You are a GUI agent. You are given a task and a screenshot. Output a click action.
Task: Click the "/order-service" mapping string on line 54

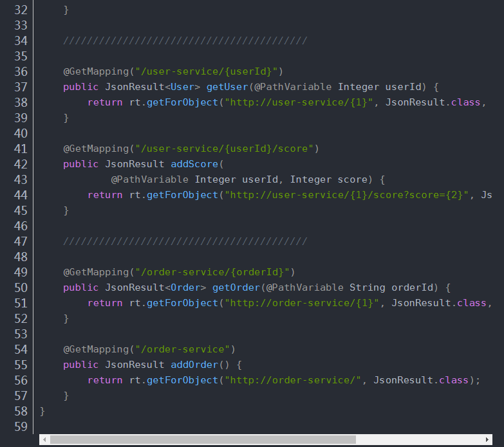click(182, 349)
